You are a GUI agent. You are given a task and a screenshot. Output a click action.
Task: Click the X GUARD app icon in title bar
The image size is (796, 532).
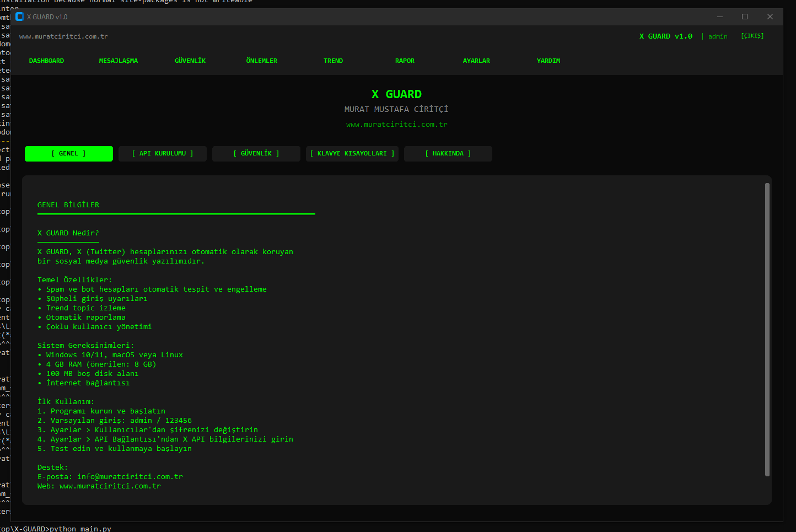point(20,17)
